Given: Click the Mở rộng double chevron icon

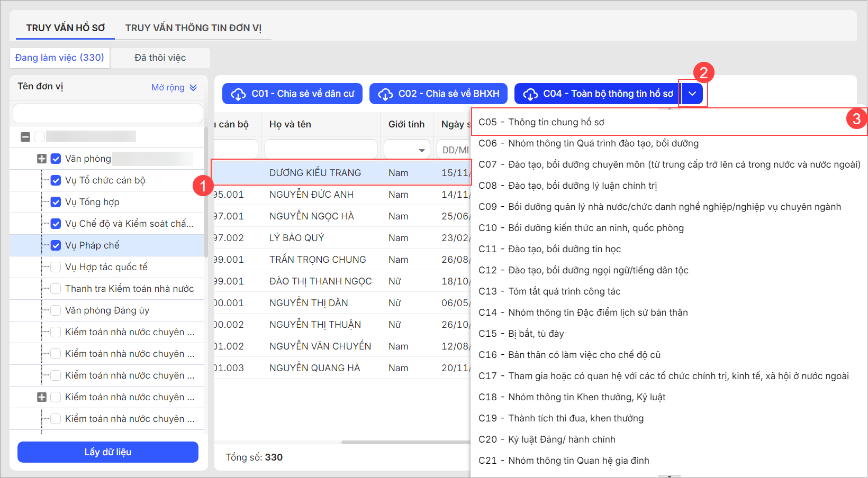Looking at the screenshot, I should [x=193, y=88].
